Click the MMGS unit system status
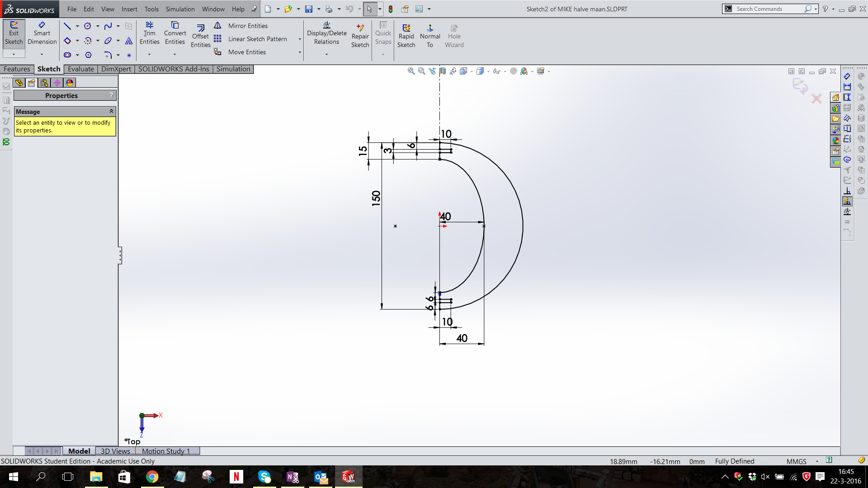 point(797,461)
